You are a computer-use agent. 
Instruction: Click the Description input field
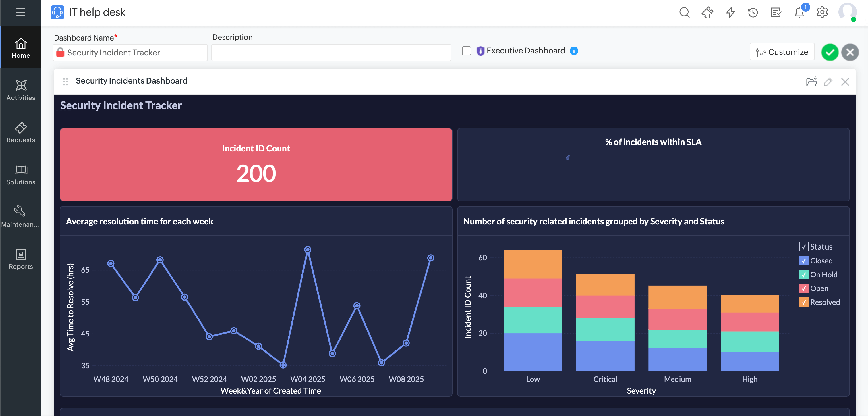(331, 53)
